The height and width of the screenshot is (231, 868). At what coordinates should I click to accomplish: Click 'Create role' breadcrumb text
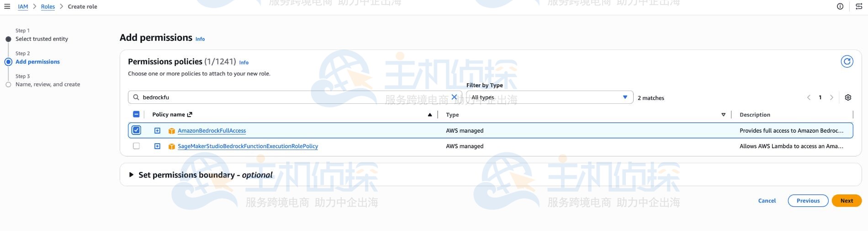82,6
